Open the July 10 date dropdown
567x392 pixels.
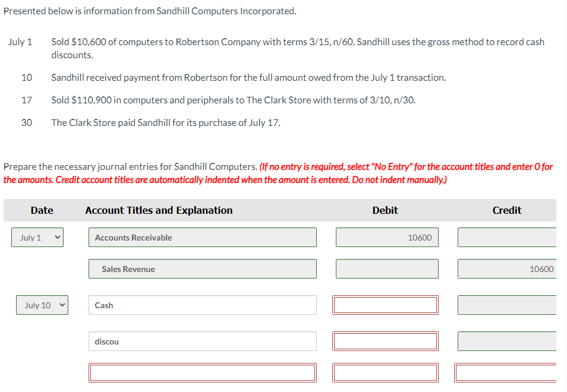(42, 305)
